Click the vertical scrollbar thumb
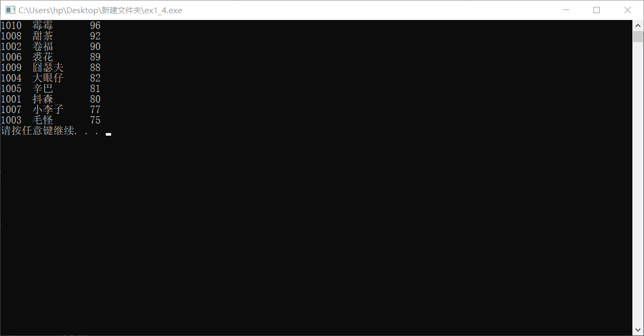 pyautogui.click(x=638, y=36)
